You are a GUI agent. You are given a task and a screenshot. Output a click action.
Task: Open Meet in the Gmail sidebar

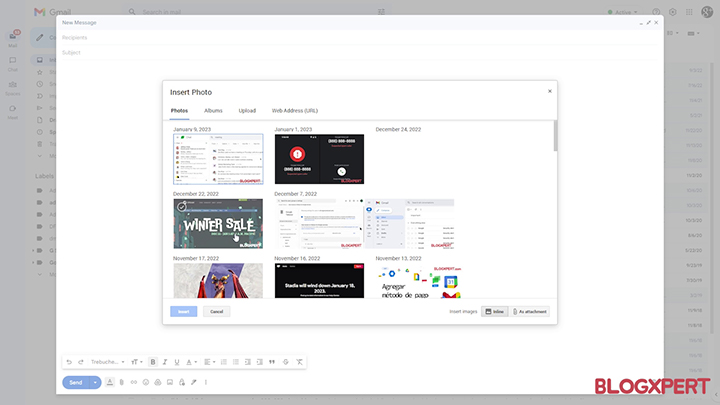[x=13, y=112]
